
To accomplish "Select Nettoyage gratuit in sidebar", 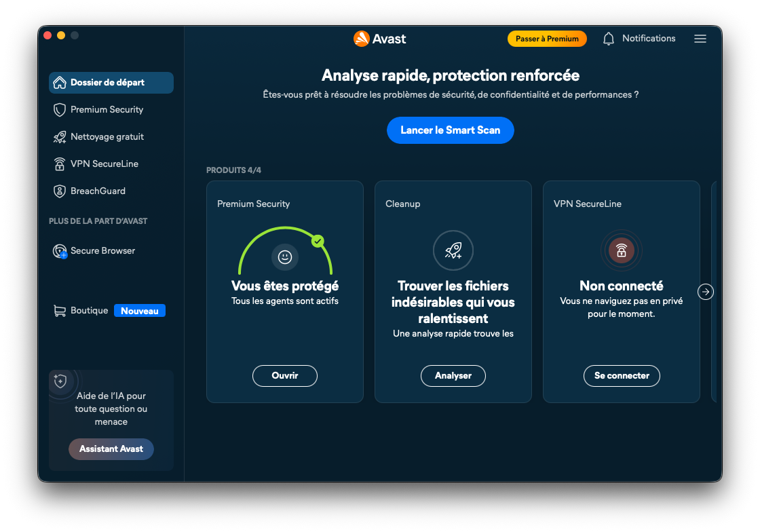I will click(111, 137).
